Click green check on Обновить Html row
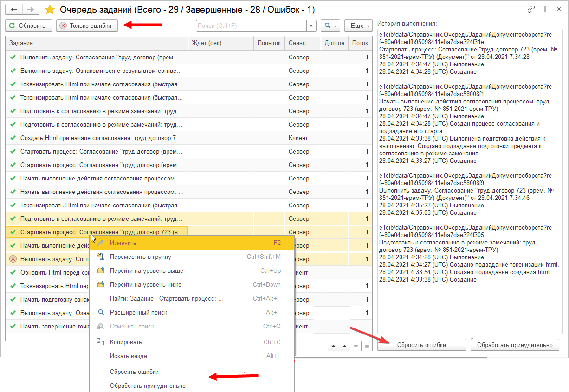This screenshot has height=392, width=569. [13, 272]
